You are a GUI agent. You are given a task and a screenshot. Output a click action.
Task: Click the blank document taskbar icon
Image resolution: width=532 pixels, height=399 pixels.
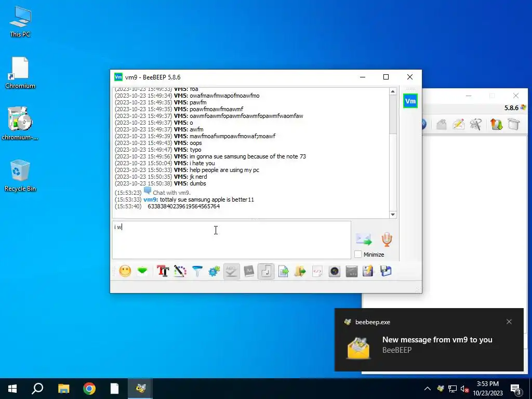pos(115,389)
